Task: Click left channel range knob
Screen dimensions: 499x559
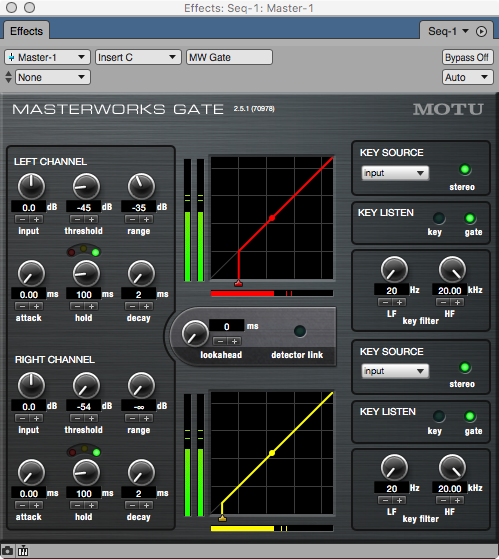Action: pyautogui.click(x=141, y=187)
